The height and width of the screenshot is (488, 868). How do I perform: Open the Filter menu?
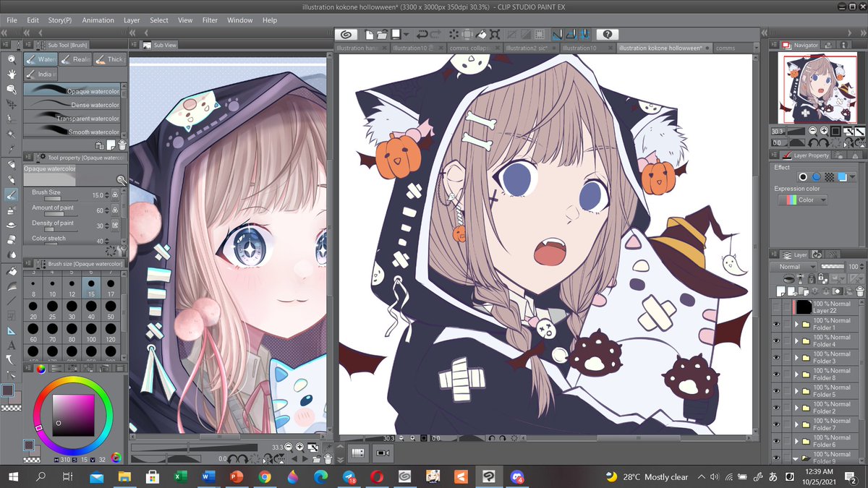click(210, 20)
